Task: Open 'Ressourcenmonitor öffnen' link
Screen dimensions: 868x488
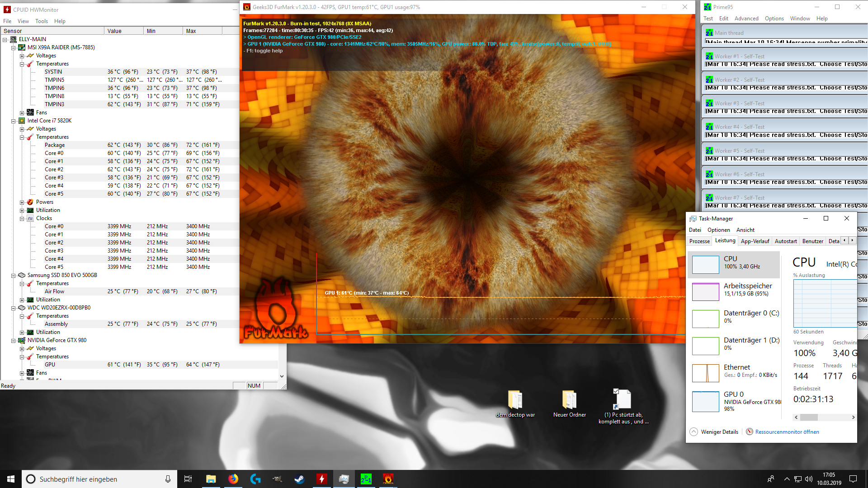Action: pos(787,432)
